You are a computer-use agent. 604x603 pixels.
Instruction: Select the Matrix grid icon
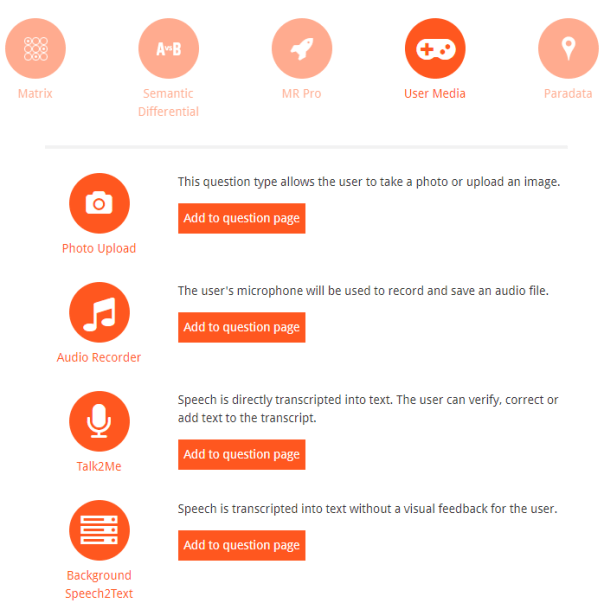click(x=35, y=49)
